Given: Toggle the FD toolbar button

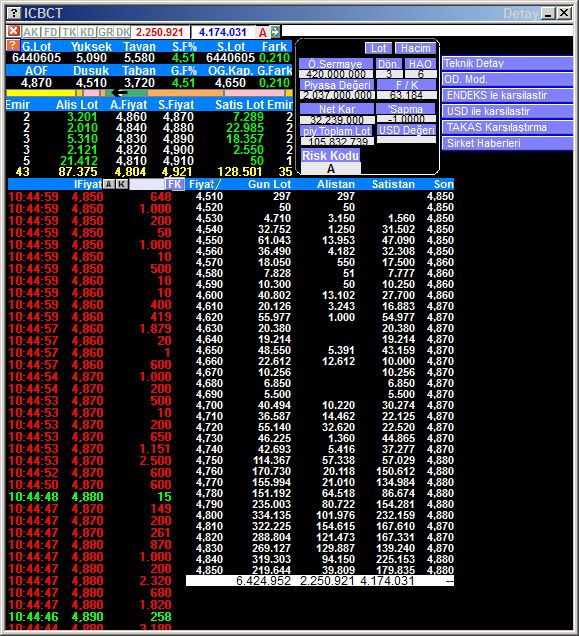Looking at the screenshot, I should (51, 32).
